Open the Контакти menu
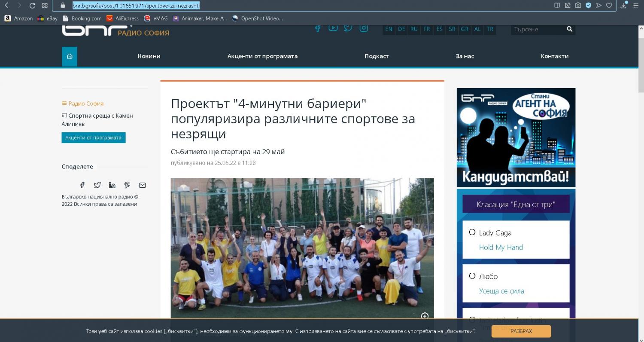644x342 pixels. point(555,56)
